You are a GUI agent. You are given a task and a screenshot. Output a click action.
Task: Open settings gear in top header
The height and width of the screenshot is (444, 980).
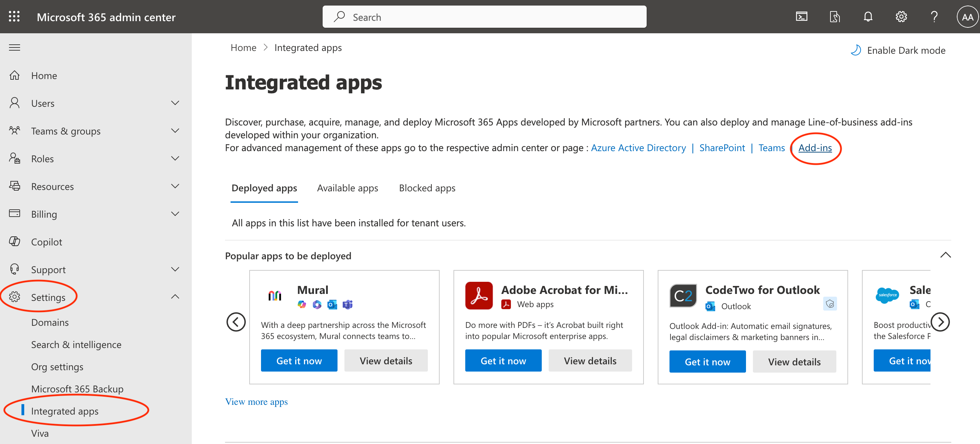900,16
